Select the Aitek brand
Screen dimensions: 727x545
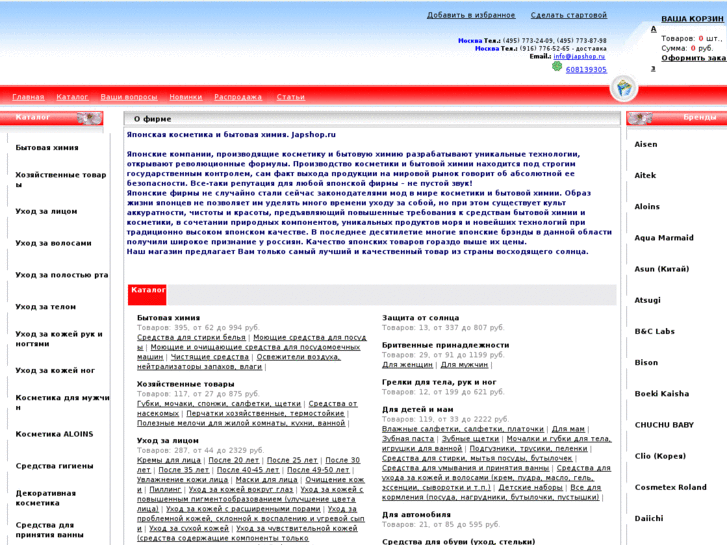point(645,175)
